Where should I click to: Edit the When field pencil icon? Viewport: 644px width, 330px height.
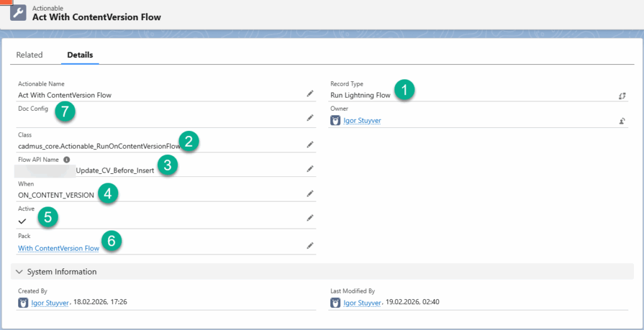309,193
